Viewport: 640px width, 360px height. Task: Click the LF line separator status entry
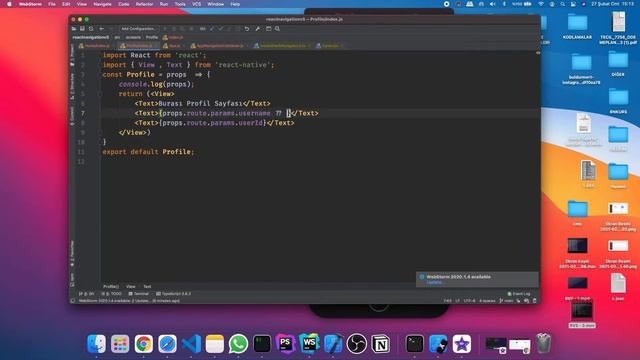click(x=458, y=301)
